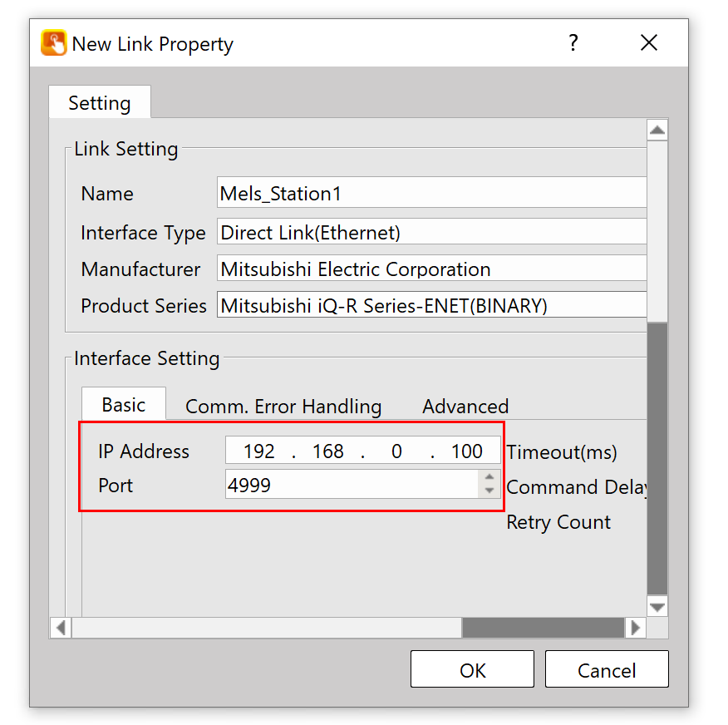The image size is (728, 725).
Task: Open the Manufacturer dropdown
Action: (x=430, y=269)
